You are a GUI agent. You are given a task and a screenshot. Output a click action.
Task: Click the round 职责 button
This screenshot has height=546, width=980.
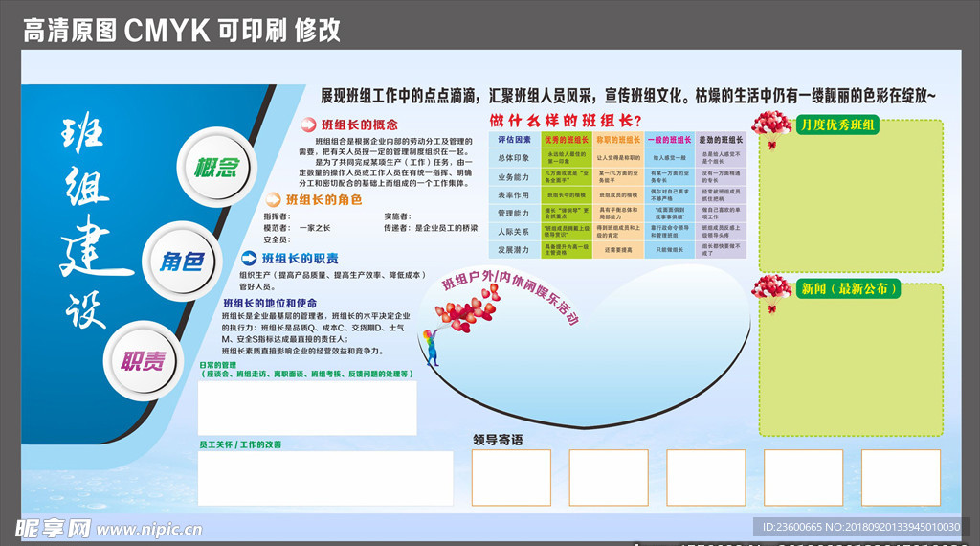pyautogui.click(x=144, y=360)
